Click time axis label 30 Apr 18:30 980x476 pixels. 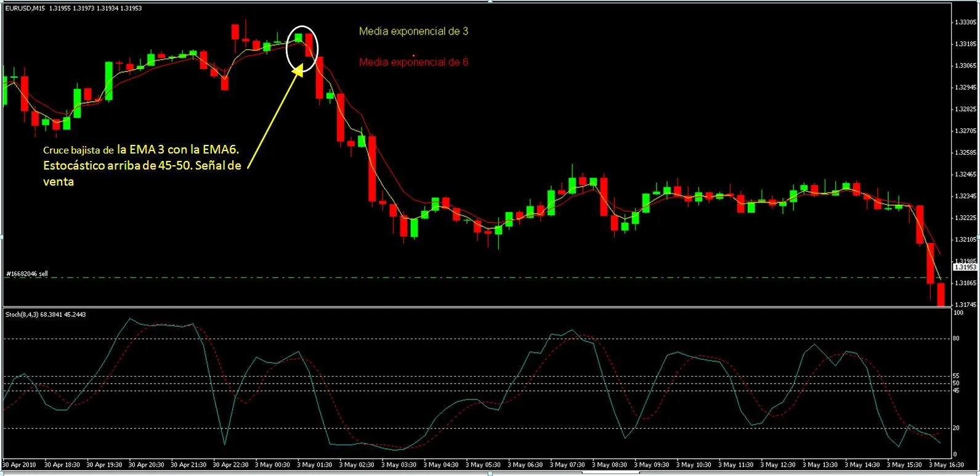tap(62, 465)
